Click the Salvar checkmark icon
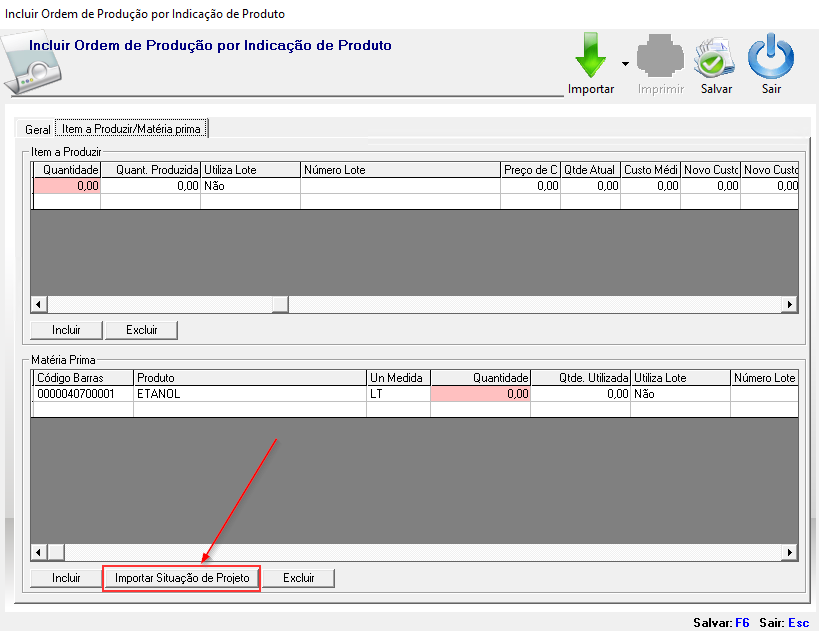Screen dimensions: 819x631 point(715,56)
